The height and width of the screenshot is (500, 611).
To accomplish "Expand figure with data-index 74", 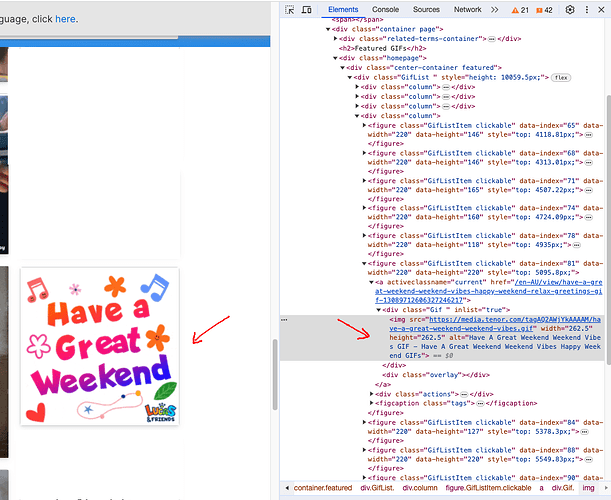I will click(364, 208).
